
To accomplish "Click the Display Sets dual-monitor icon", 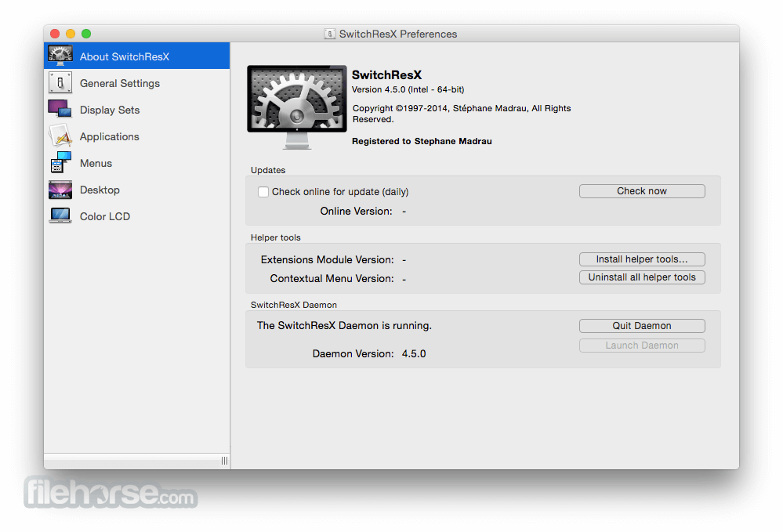I will point(60,109).
